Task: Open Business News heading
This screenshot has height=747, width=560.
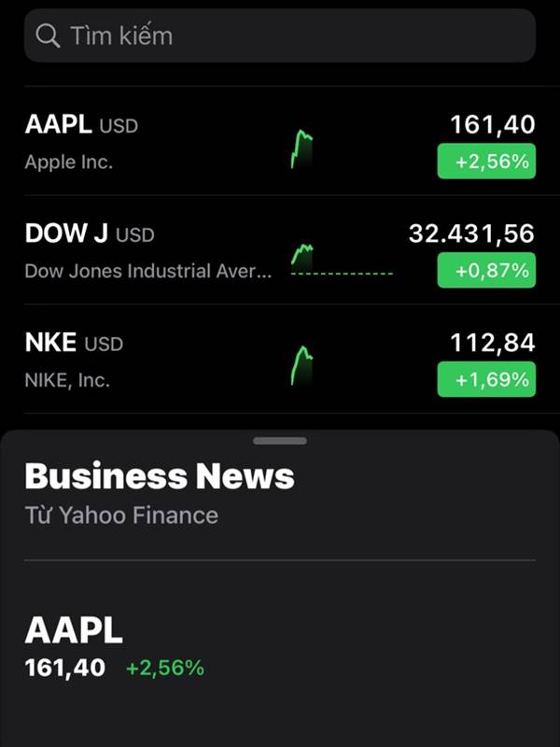Action: [160, 476]
